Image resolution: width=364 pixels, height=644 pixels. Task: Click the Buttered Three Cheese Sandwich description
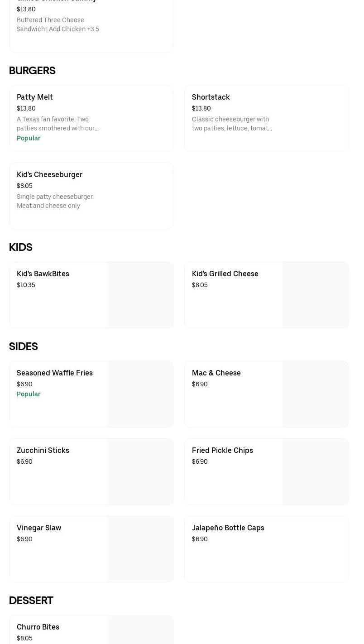pos(57,24)
